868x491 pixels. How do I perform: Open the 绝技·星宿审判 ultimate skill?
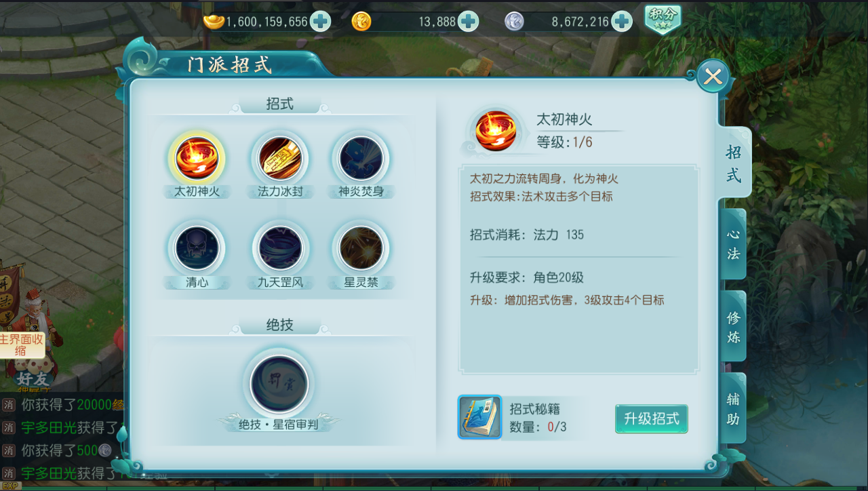click(x=279, y=385)
